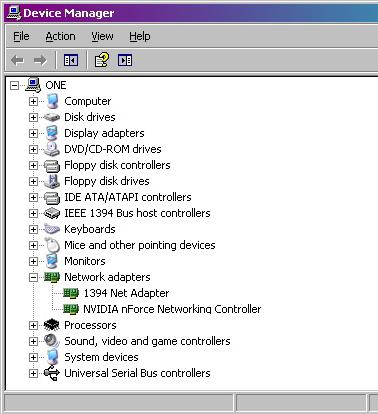Click the Keyboards category icon
Screen dimensions: 378x414
pyautogui.click(x=52, y=229)
